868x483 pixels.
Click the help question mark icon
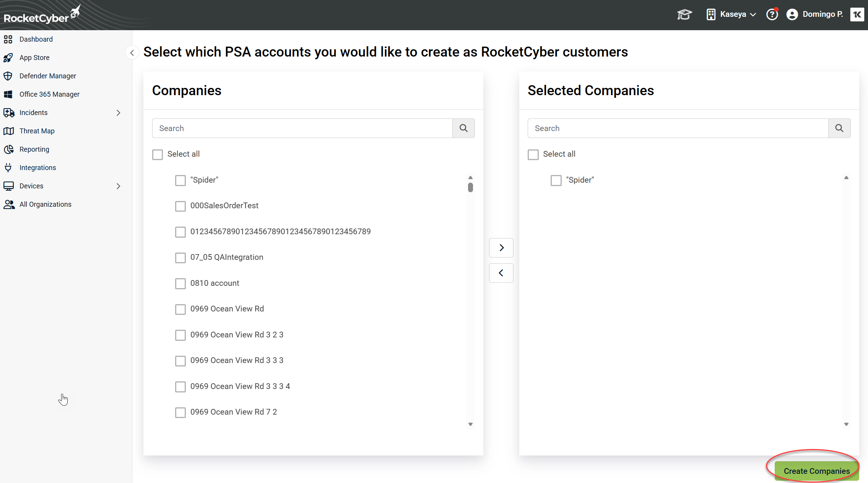point(772,15)
